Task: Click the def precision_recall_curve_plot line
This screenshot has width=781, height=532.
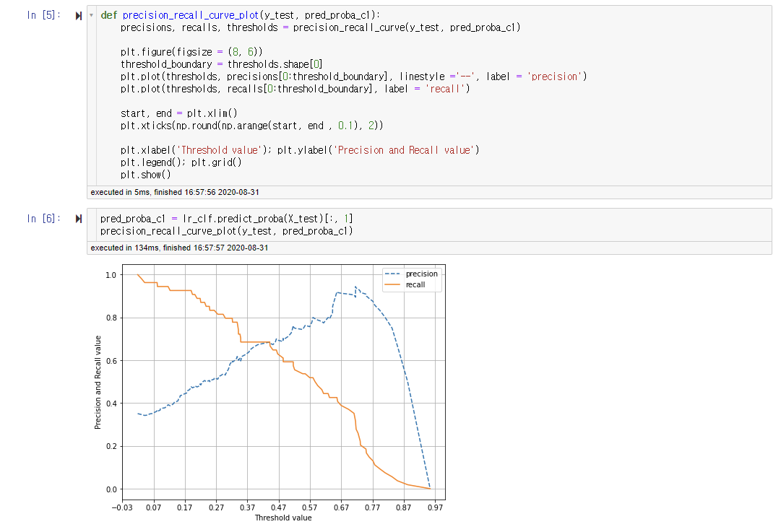Action: coord(240,15)
